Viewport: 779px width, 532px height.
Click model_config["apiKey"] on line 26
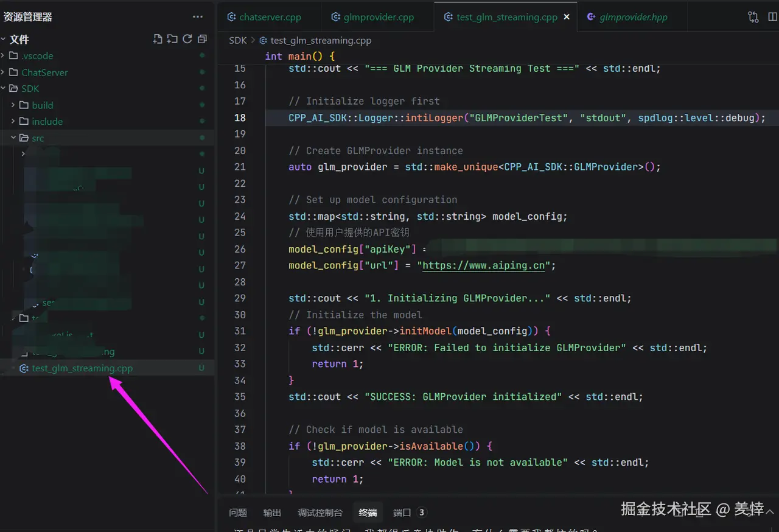352,249
